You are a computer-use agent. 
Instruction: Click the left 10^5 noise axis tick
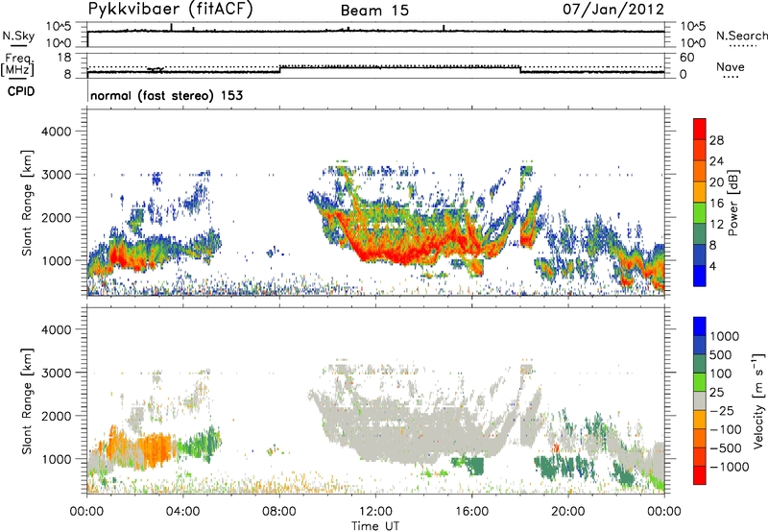(x=59, y=26)
